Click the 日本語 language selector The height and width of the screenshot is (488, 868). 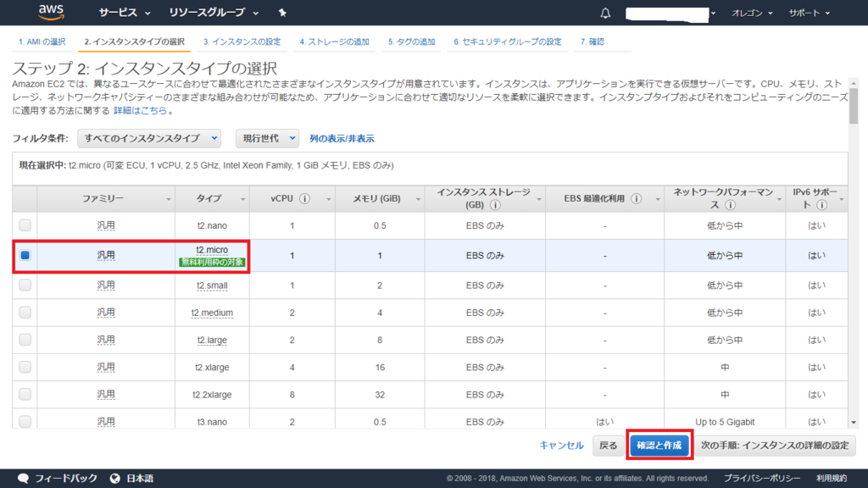point(140,478)
